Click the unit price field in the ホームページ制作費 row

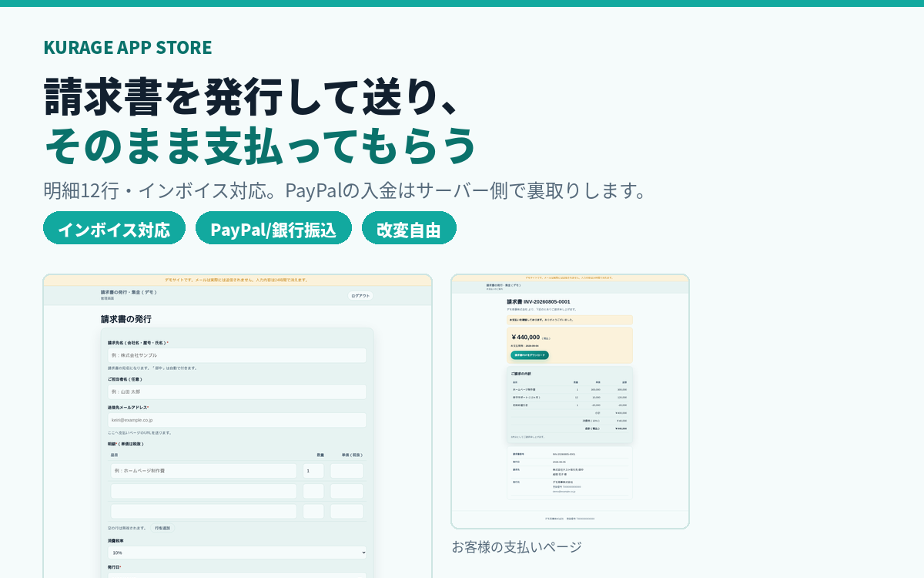[x=346, y=470]
